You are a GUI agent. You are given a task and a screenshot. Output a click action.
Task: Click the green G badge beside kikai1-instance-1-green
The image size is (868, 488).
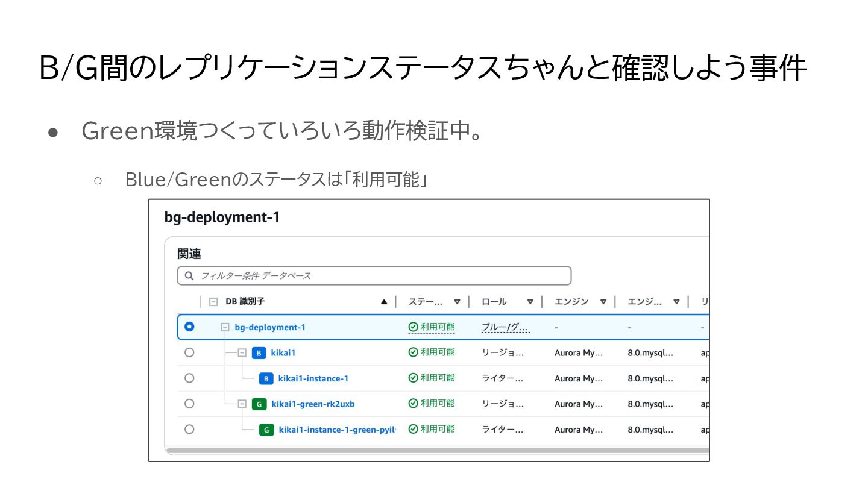pyautogui.click(x=266, y=430)
